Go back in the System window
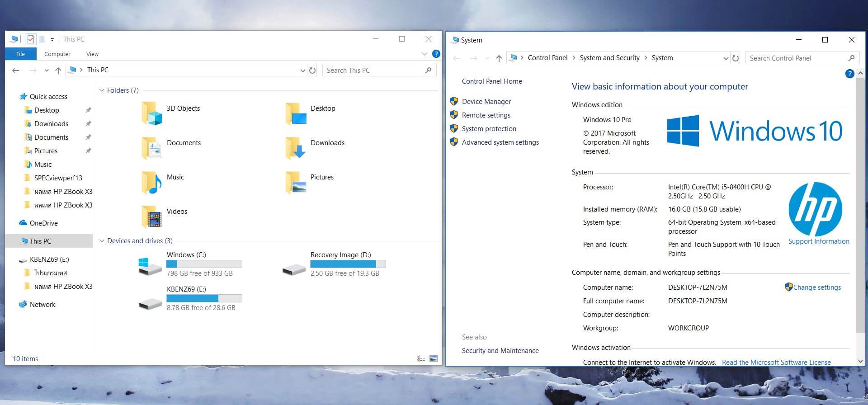Screen dimensions: 868x405 pyautogui.click(x=457, y=58)
